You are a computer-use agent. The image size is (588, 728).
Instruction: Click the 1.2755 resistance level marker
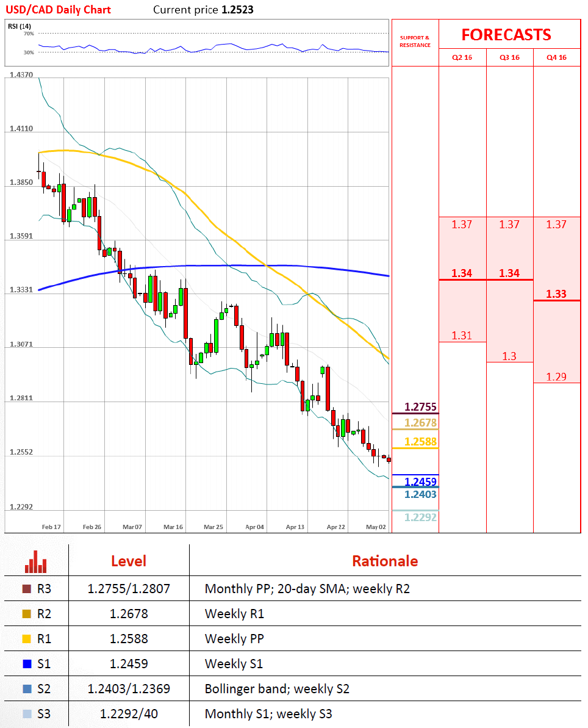pos(420,407)
